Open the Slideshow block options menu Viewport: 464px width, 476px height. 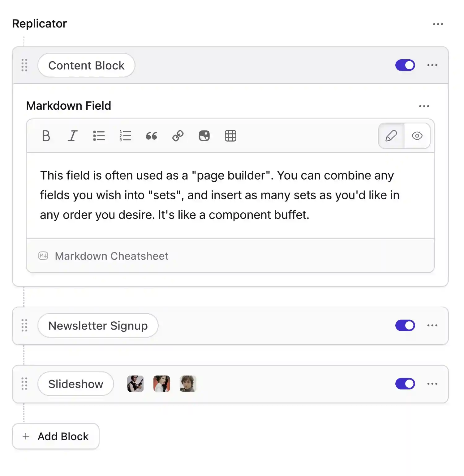[x=432, y=384]
